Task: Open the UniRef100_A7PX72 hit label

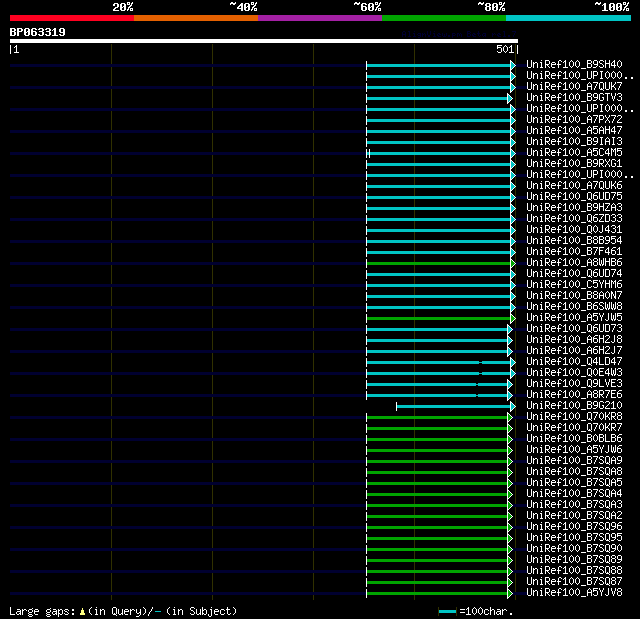Action: [574, 120]
